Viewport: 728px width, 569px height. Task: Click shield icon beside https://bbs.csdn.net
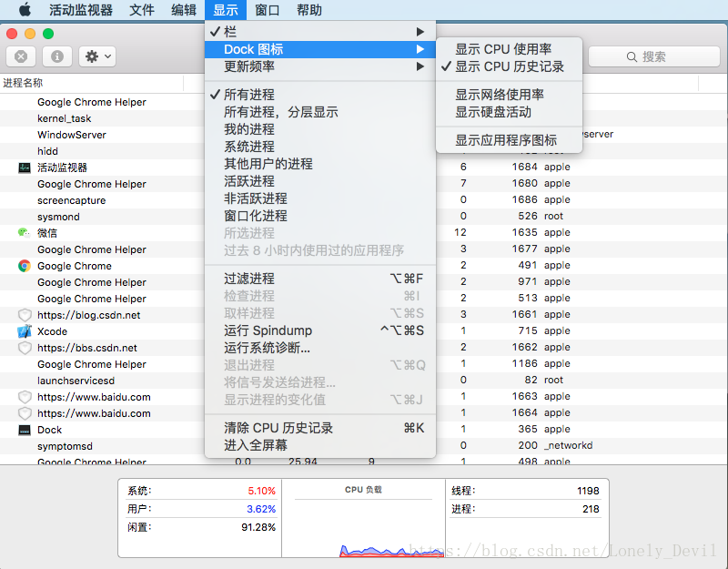(x=25, y=348)
